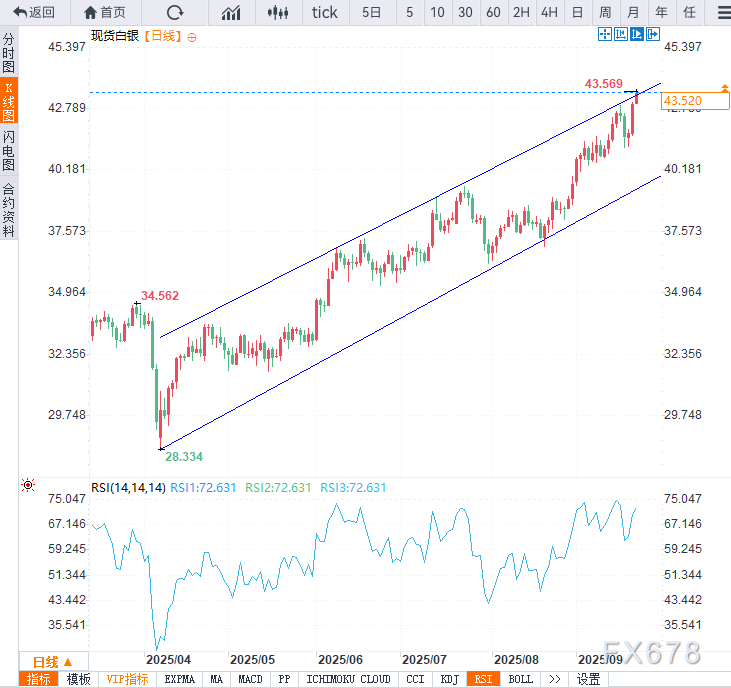Open 设置 settings in indicator bar
Image resolution: width=731 pixels, height=688 pixels.
coord(589,679)
